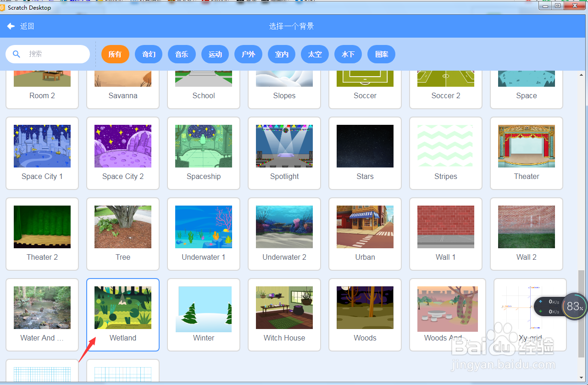Open the Xy-grid backdrop
The image size is (588, 385).
pyautogui.click(x=530, y=315)
